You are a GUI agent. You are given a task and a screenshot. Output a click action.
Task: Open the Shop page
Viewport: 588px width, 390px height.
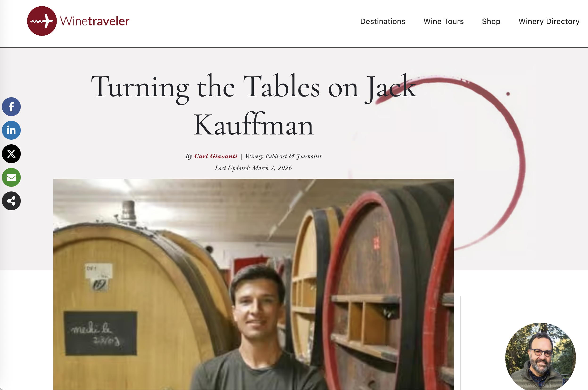[491, 21]
